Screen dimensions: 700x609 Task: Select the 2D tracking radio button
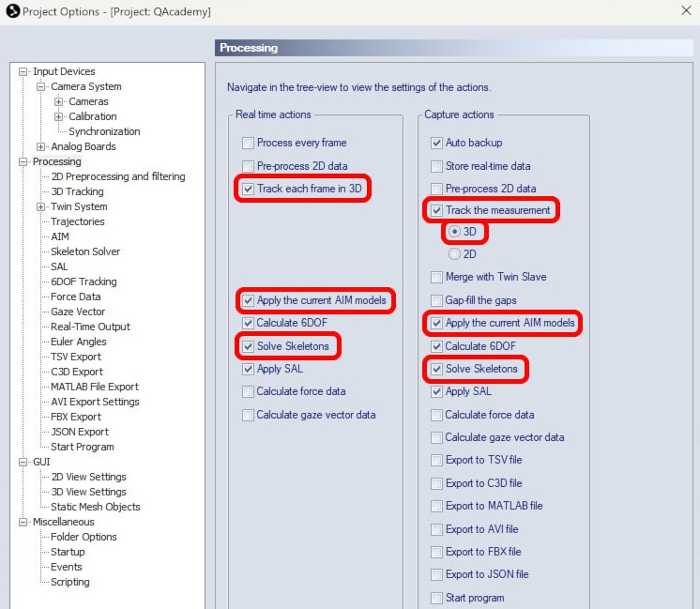coord(455,254)
